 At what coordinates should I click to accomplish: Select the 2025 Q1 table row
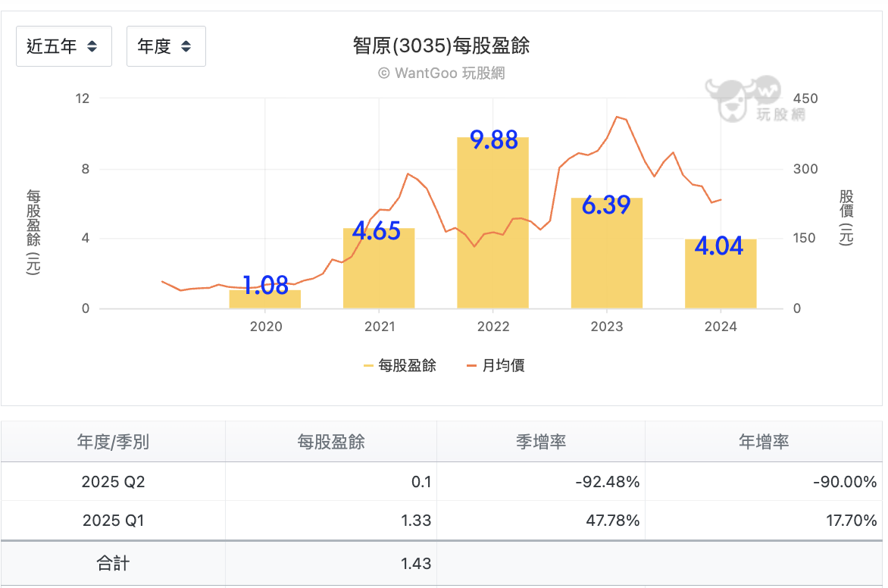442,520
